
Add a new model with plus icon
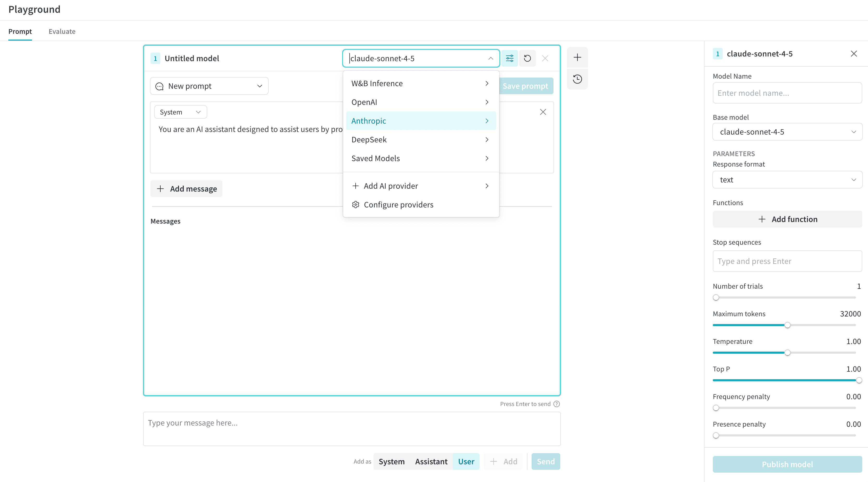(577, 57)
